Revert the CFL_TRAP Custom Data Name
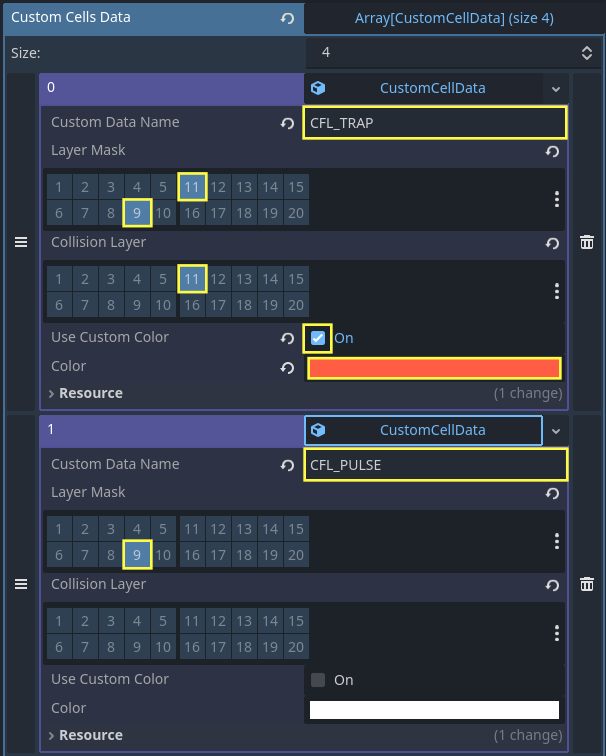The width and height of the screenshot is (606, 756). [288, 123]
